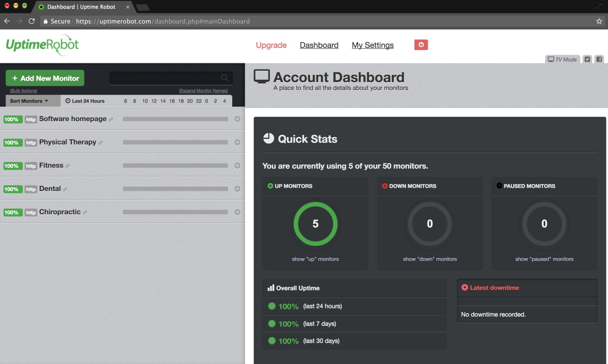Viewport: 608px width, 364px height.
Task: Click the Quick Stats pie chart icon
Action: [269, 138]
